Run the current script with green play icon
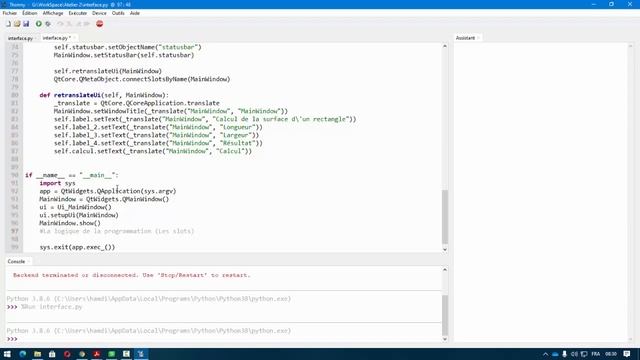The image size is (640, 360). pos(38,24)
